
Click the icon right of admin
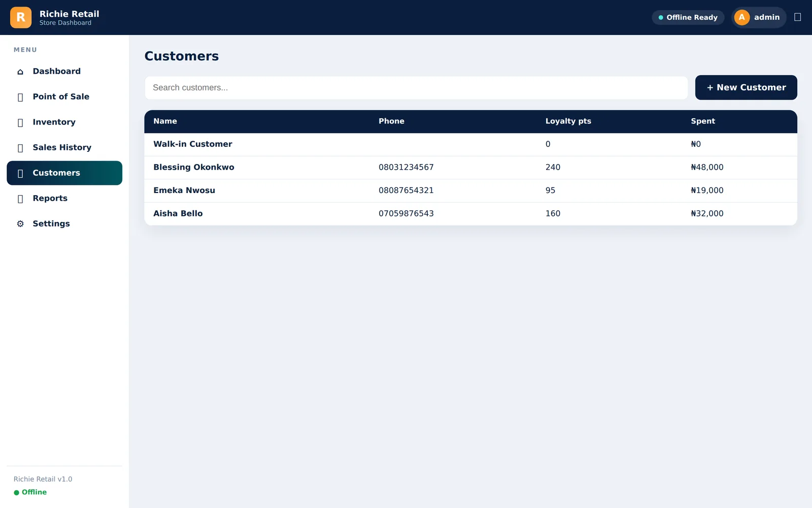click(x=797, y=17)
